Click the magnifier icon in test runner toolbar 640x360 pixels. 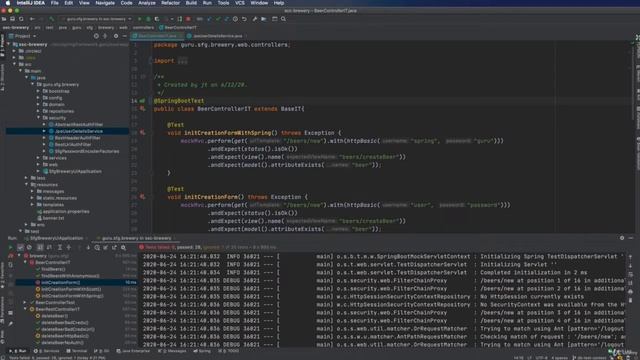pos(123,247)
